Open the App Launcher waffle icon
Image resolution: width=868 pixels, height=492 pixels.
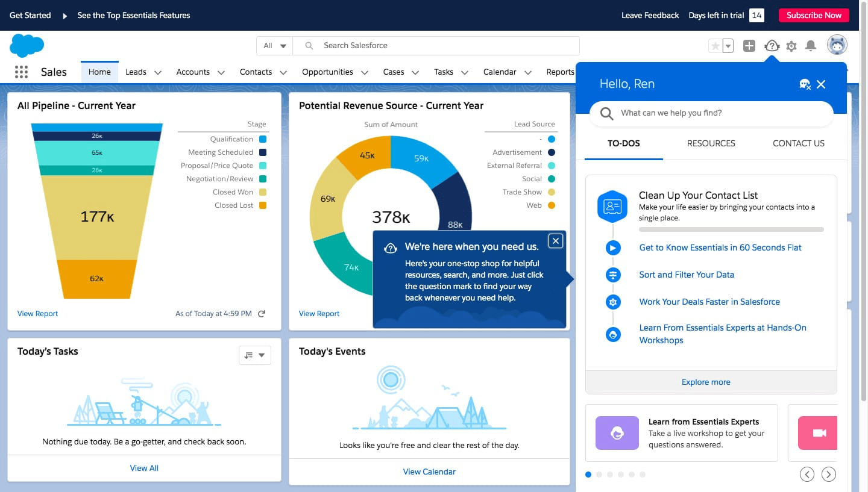click(x=21, y=71)
